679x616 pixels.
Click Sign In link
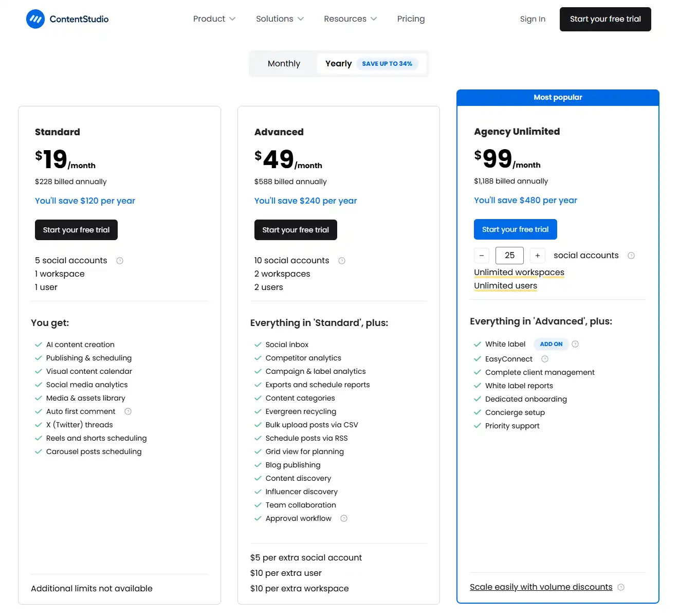533,19
